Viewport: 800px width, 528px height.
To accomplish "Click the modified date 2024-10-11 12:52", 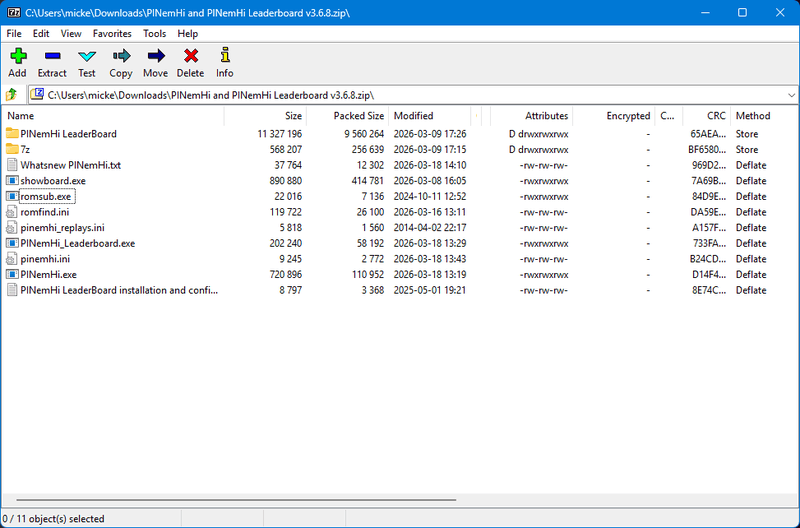I will pos(430,196).
